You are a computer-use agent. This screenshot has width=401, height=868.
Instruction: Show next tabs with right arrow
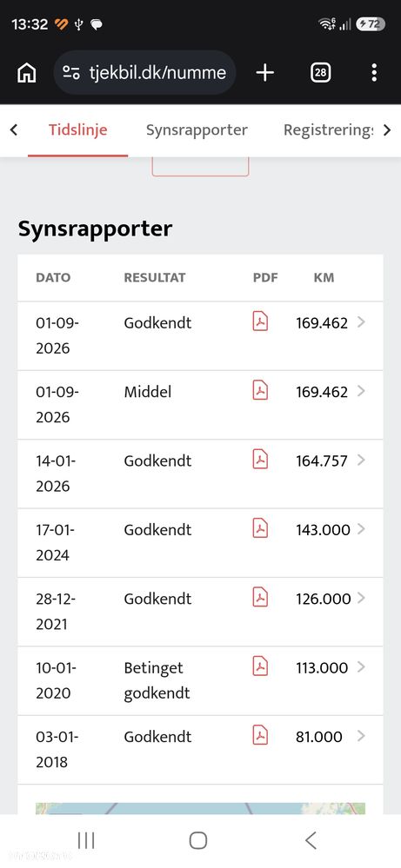click(x=387, y=130)
